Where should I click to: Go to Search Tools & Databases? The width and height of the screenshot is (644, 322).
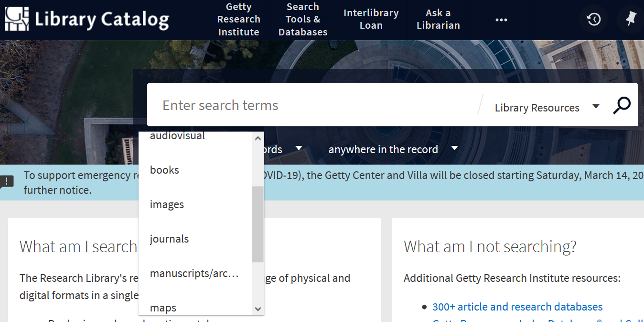[303, 20]
